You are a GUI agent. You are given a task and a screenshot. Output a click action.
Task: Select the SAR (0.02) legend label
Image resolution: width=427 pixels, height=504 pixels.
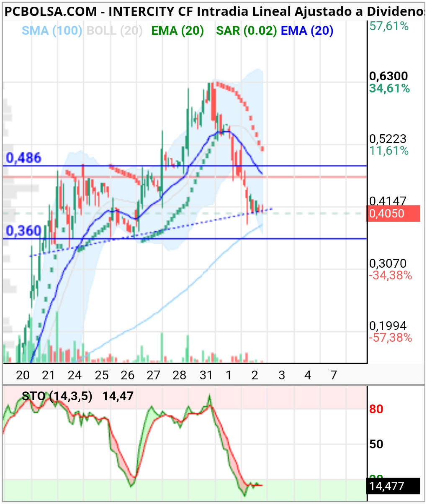pos(247,31)
